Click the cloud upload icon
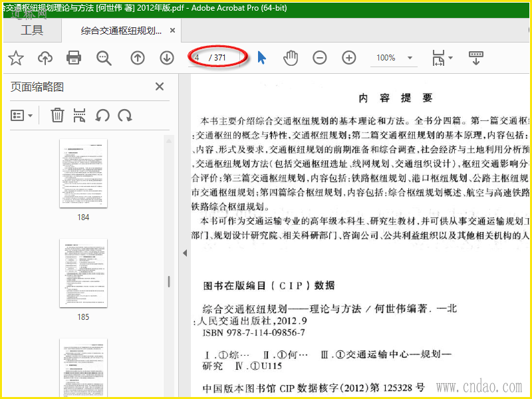Image resolution: width=532 pixels, height=399 pixels. [45, 58]
